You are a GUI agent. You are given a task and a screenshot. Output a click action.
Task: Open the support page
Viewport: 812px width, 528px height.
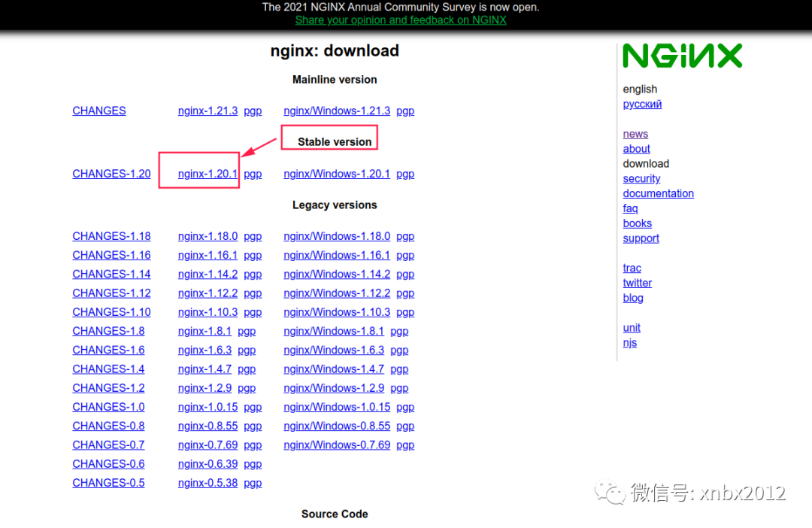[x=641, y=238]
